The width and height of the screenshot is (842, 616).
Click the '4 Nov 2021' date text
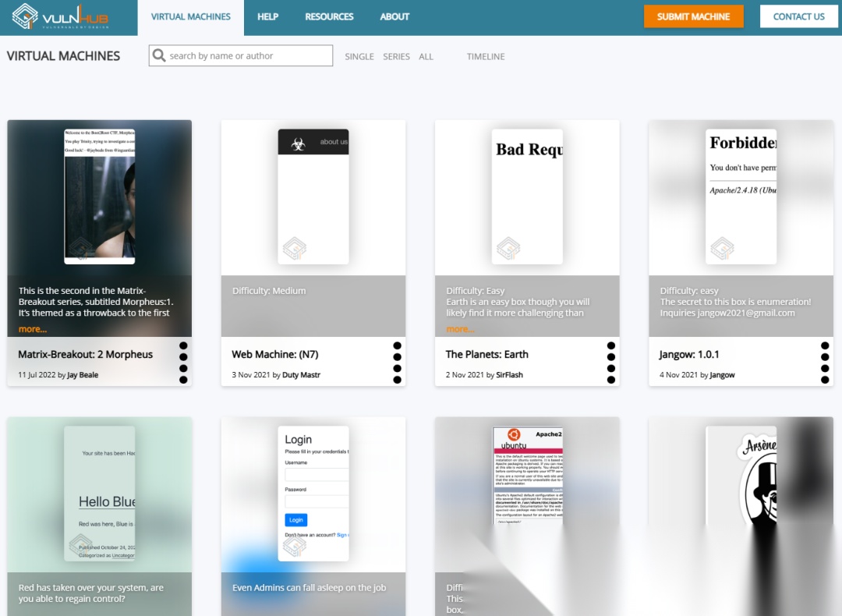678,375
